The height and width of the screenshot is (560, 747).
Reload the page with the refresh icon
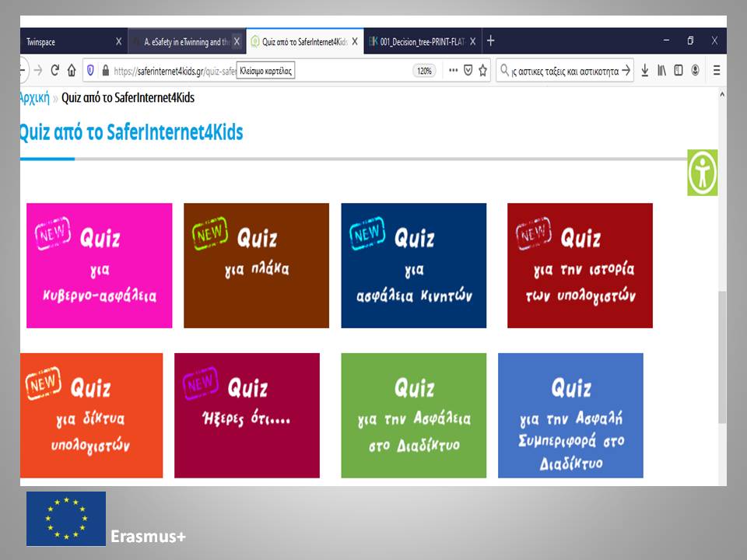tap(54, 71)
